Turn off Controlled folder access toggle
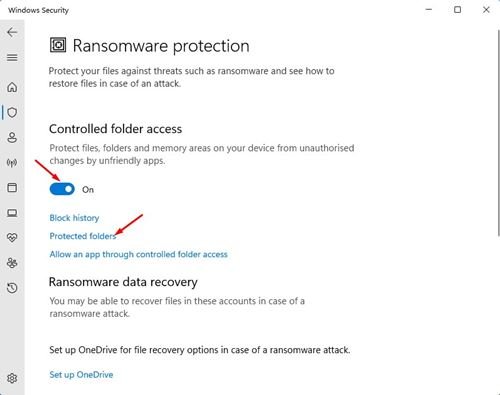 (62, 189)
